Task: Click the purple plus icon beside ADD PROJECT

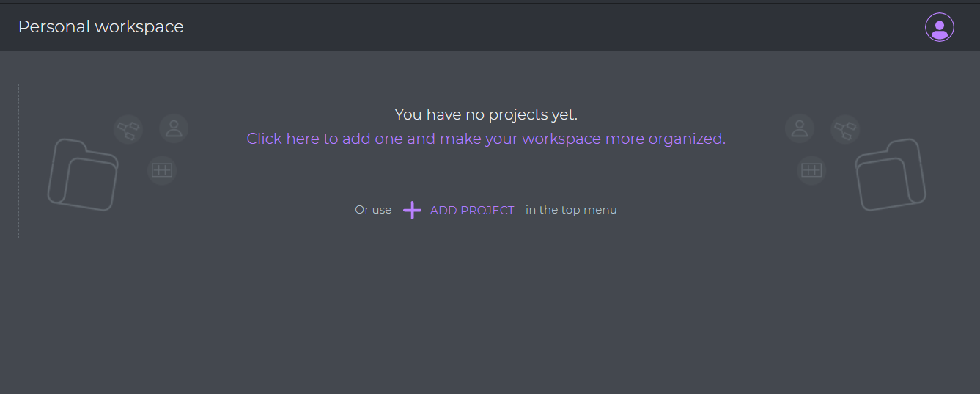Action: 413,210
